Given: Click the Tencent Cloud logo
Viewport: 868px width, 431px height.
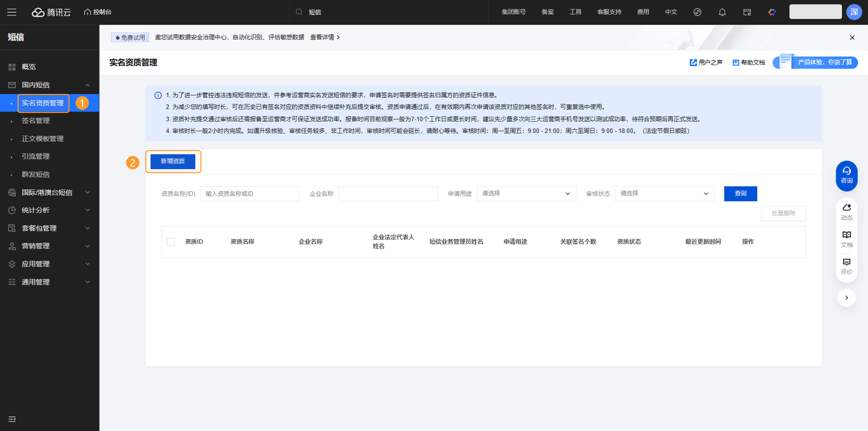Looking at the screenshot, I should coord(51,12).
